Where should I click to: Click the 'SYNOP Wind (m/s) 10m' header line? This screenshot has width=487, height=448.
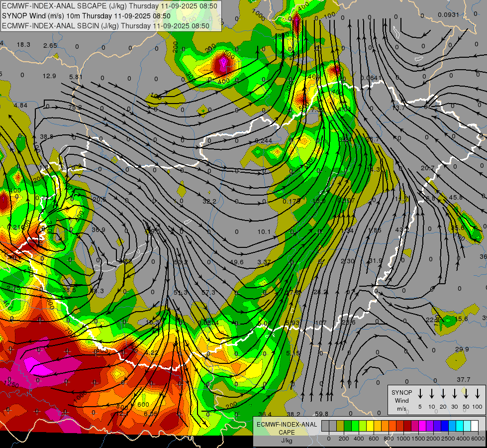(x=86, y=16)
